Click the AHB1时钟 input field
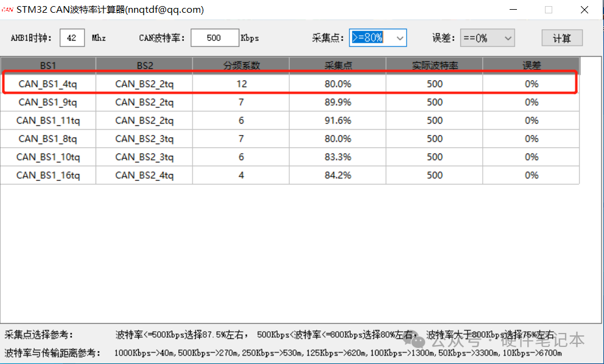Viewport: 604px width, 364px height. 72,37
